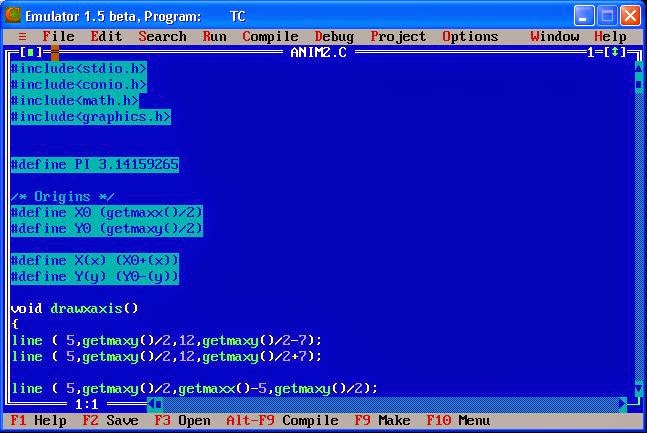This screenshot has width=647, height=433.
Task: Click the #include<graphics.h> line
Action: (x=90, y=116)
